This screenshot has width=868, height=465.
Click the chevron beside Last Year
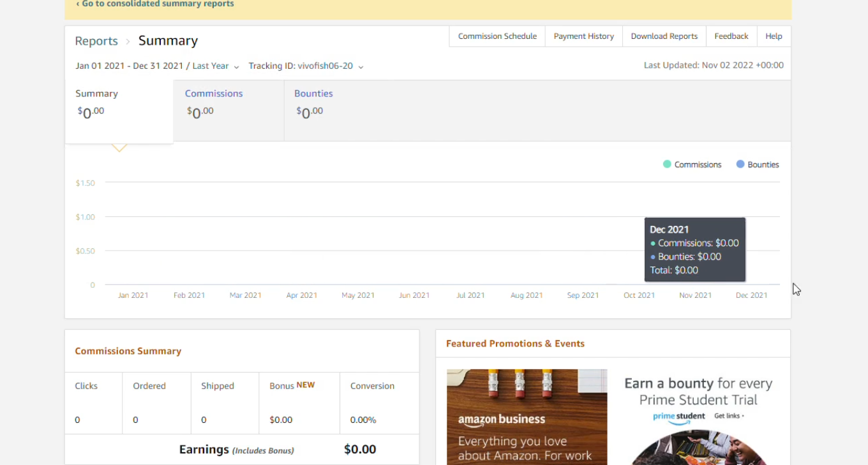pyautogui.click(x=236, y=67)
